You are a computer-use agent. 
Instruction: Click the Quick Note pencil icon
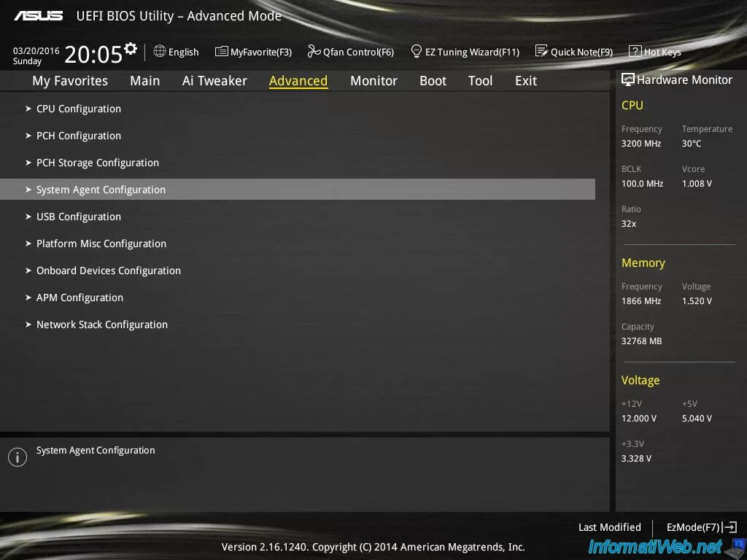[541, 51]
